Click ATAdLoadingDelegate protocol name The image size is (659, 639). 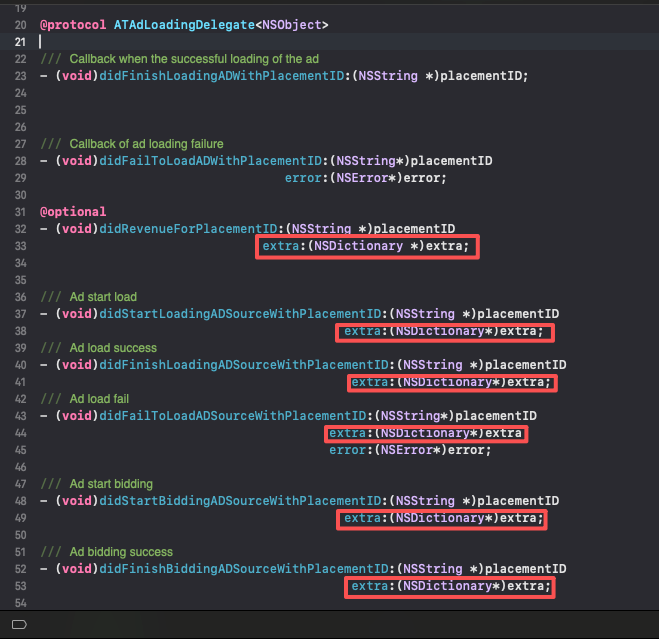[x=184, y=25]
